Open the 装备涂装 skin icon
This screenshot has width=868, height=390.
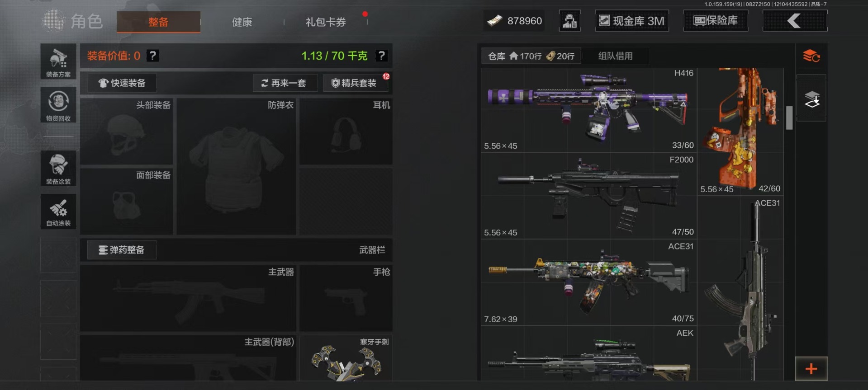pos(58,168)
